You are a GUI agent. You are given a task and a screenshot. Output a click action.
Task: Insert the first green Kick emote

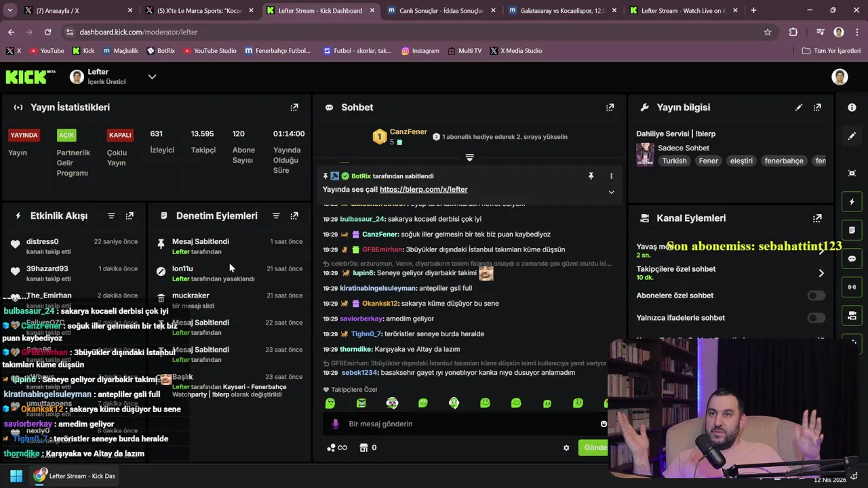(x=330, y=403)
